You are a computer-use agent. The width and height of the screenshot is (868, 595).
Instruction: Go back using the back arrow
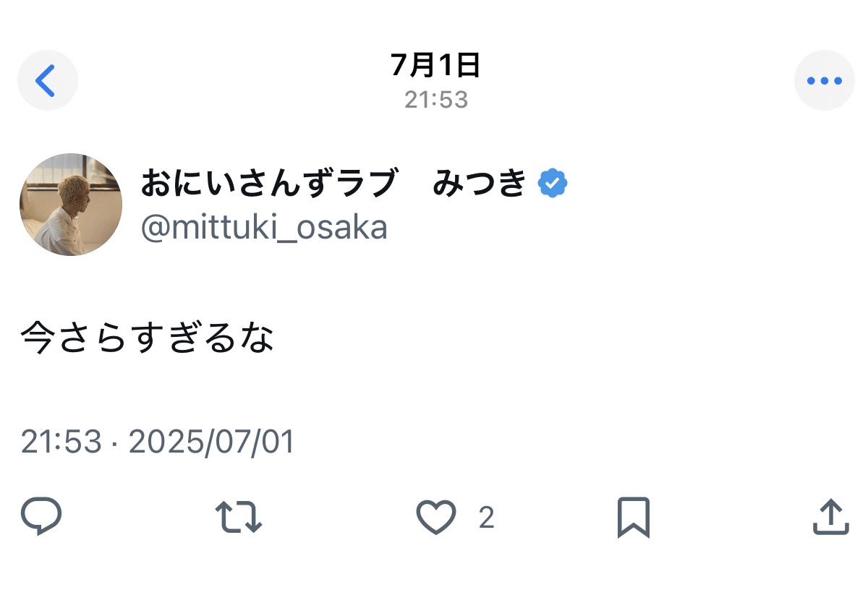pos(48,80)
